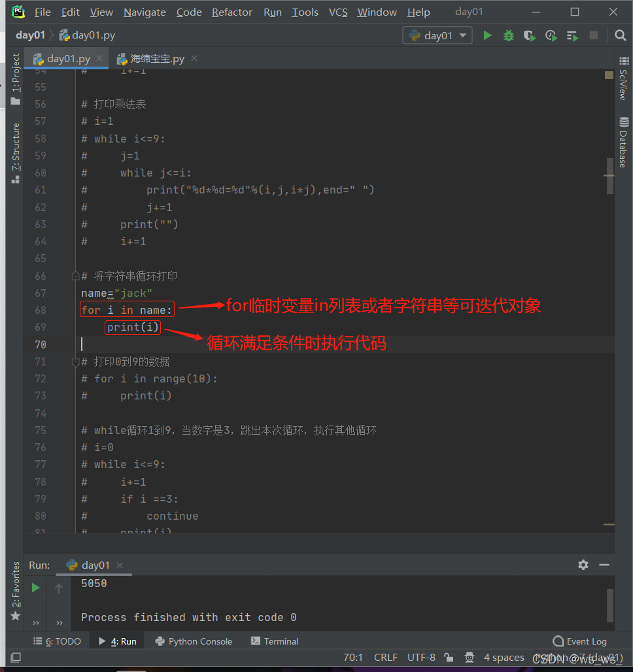633x672 pixels.
Task: Open the 6: TODO tool window
Action: (58, 641)
